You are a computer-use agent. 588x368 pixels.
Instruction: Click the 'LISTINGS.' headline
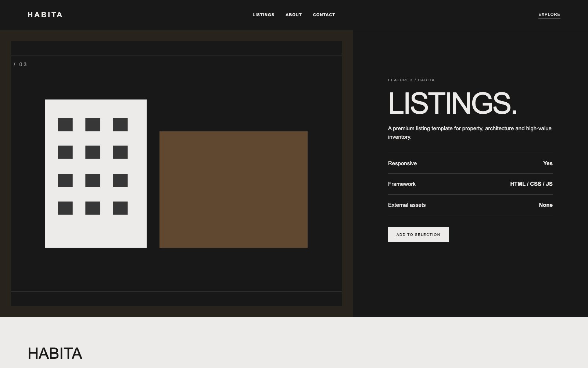pos(452,103)
